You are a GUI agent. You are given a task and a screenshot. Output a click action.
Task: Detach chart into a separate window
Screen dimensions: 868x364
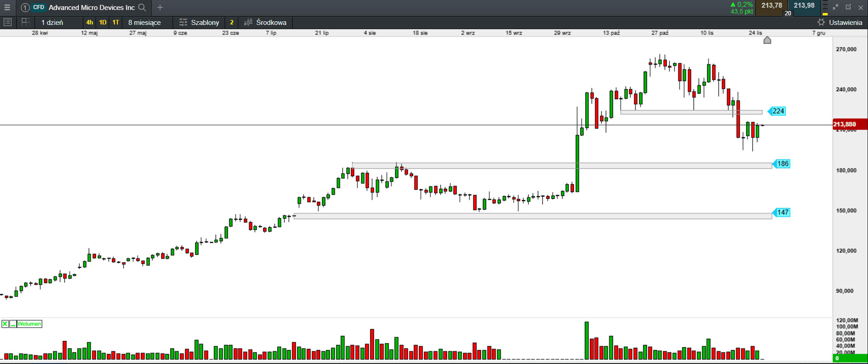[848, 7]
